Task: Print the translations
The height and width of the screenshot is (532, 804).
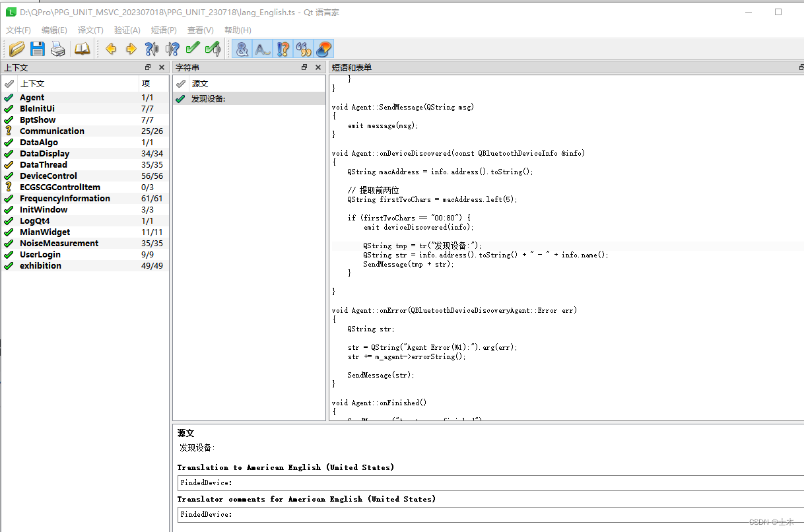Action: click(x=58, y=48)
